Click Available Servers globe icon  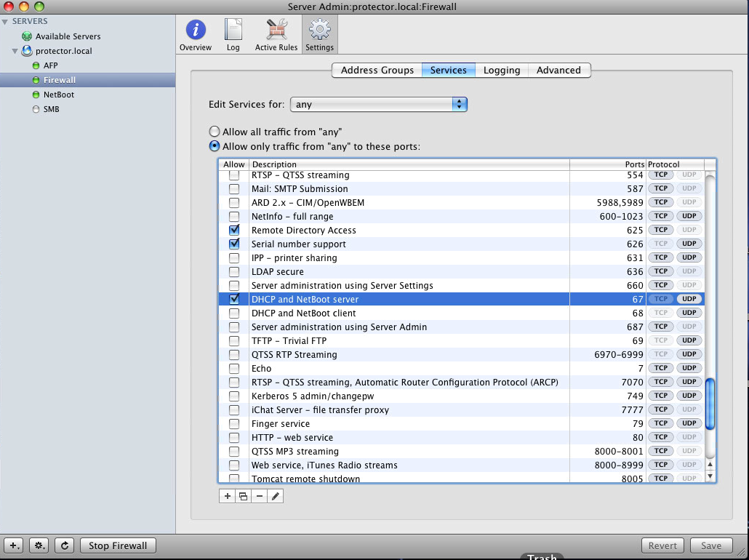click(27, 36)
